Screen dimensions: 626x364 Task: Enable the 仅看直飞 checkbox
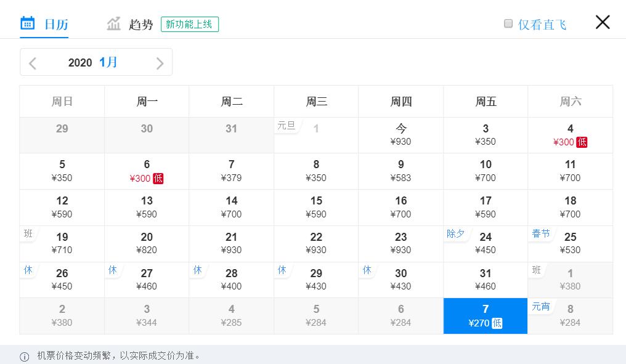508,22
